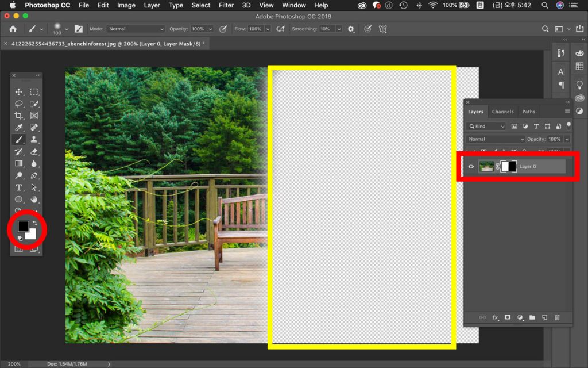Expand Smoothing value dropdown
The width and height of the screenshot is (588, 368).
[x=339, y=29]
